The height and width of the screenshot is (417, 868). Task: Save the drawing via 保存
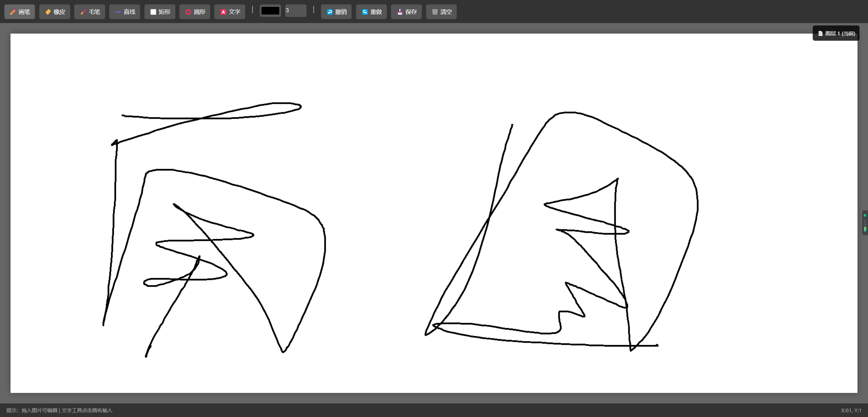tap(406, 12)
